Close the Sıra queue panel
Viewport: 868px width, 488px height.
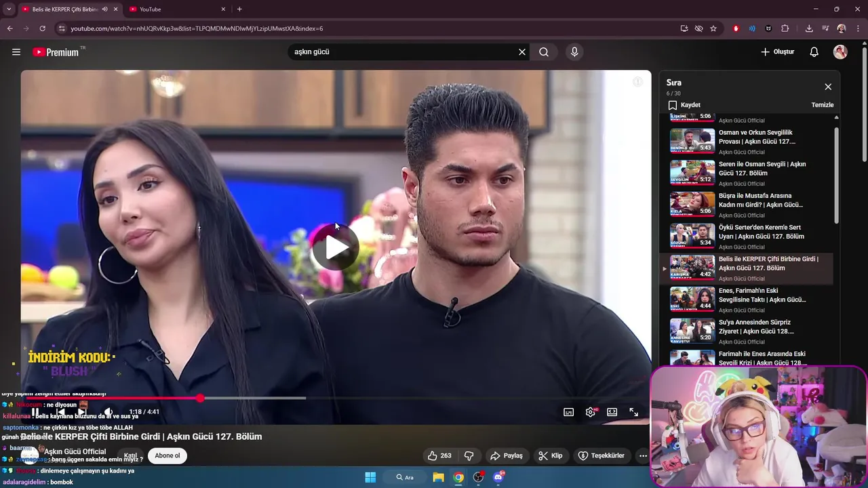[x=828, y=87]
